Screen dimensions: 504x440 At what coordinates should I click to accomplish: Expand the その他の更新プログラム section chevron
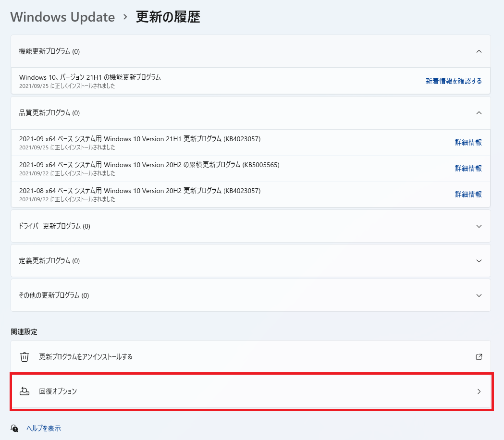[x=479, y=295]
